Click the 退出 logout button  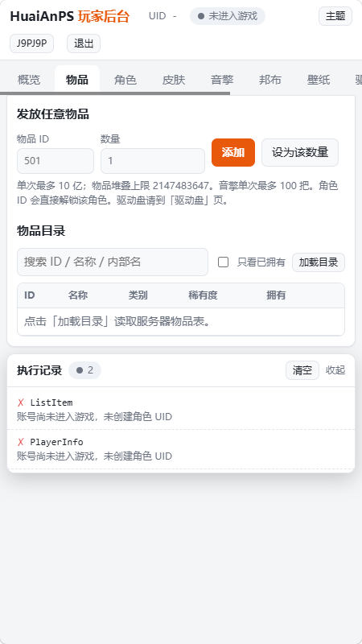pyautogui.click(x=84, y=43)
